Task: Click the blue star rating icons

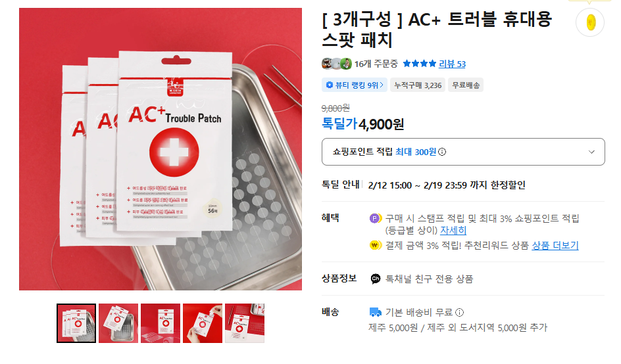Action: click(x=420, y=63)
